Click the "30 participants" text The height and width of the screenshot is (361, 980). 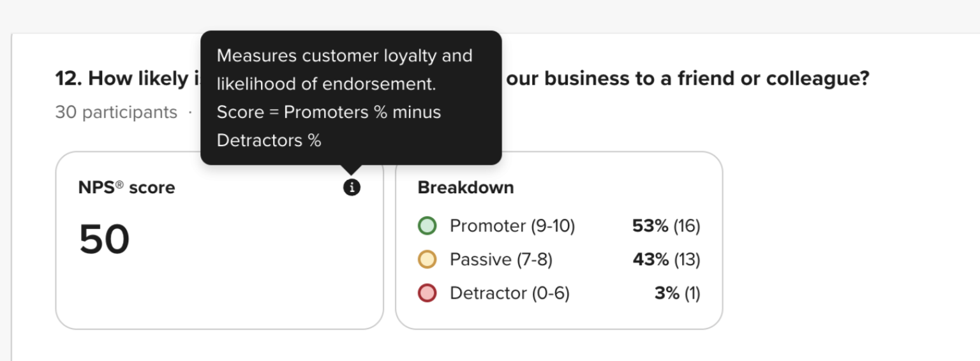(x=116, y=112)
